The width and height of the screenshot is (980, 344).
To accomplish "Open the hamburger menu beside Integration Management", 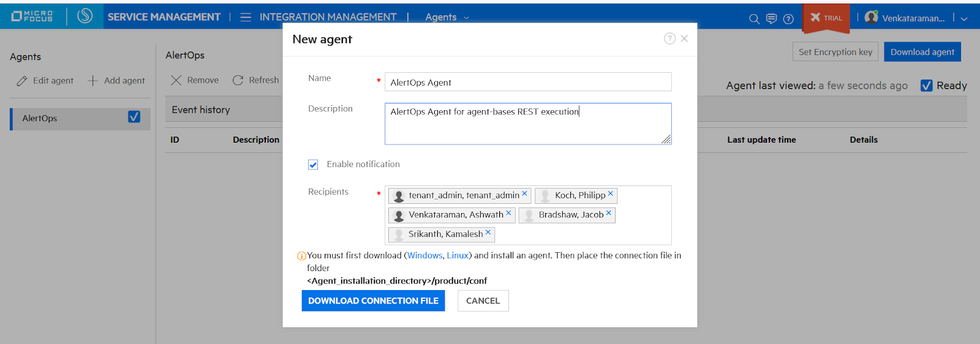I will click(x=246, y=17).
